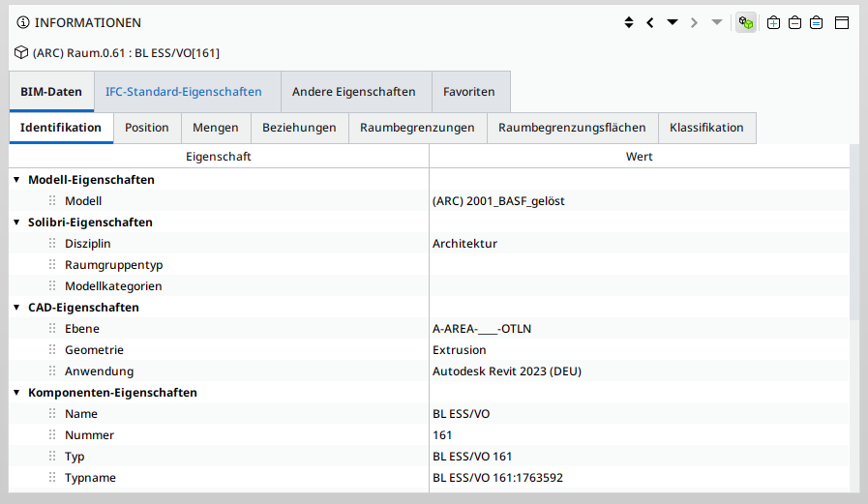Switch to the BIM-Daten tab

pyautogui.click(x=51, y=91)
